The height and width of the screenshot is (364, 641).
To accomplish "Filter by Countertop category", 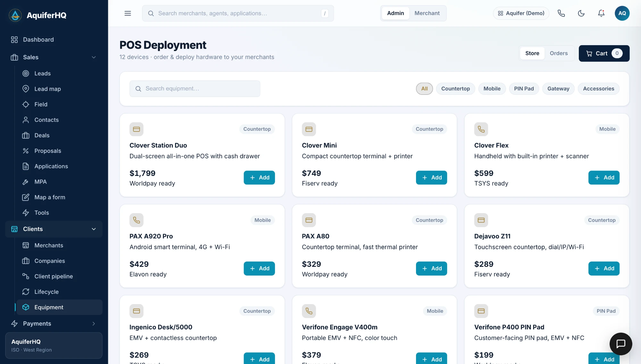I will point(455,88).
